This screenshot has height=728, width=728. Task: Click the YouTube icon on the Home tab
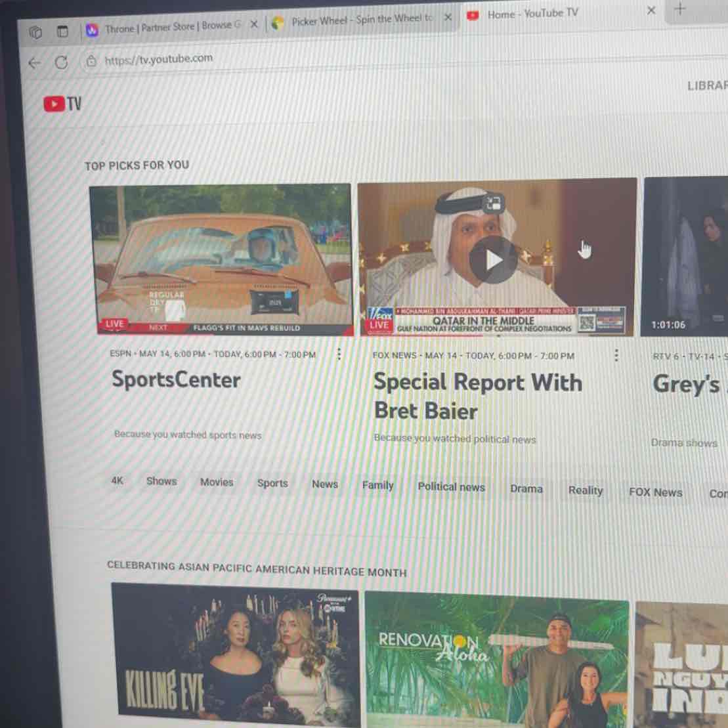point(473,15)
